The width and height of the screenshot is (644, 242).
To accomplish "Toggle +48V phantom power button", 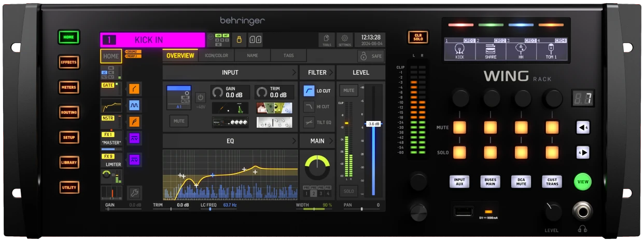I will 200,97.
